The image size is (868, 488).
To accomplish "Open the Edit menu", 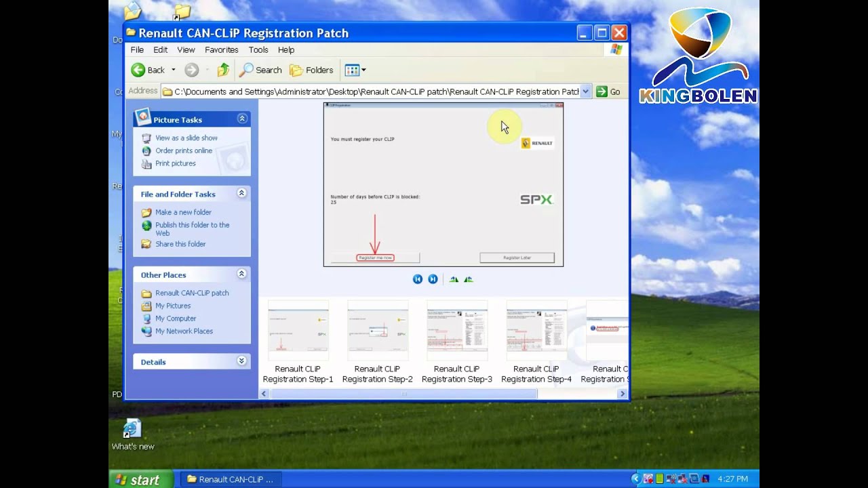I will point(160,49).
